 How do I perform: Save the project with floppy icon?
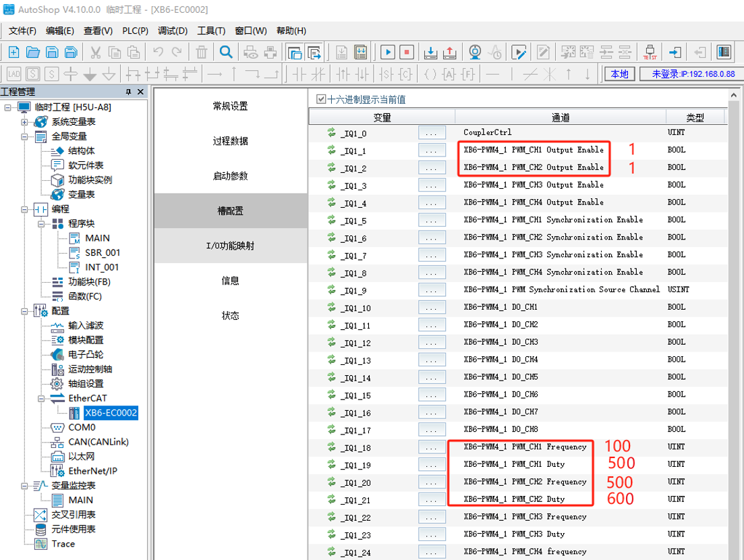(x=52, y=52)
